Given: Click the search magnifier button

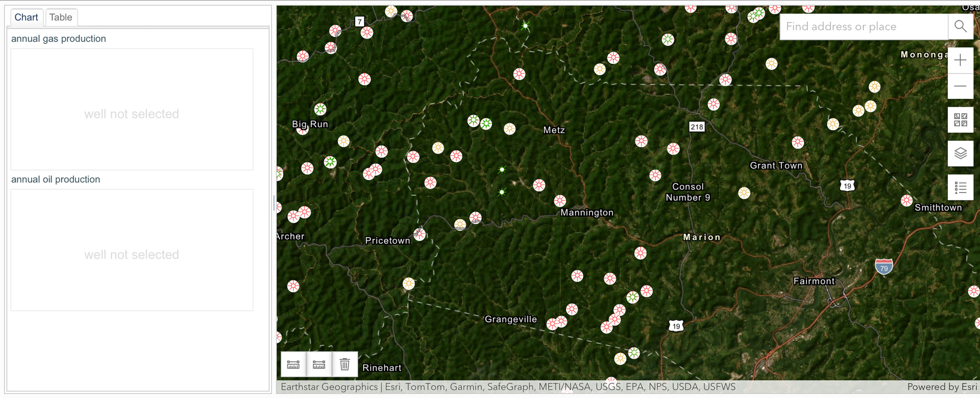Looking at the screenshot, I should 960,27.
